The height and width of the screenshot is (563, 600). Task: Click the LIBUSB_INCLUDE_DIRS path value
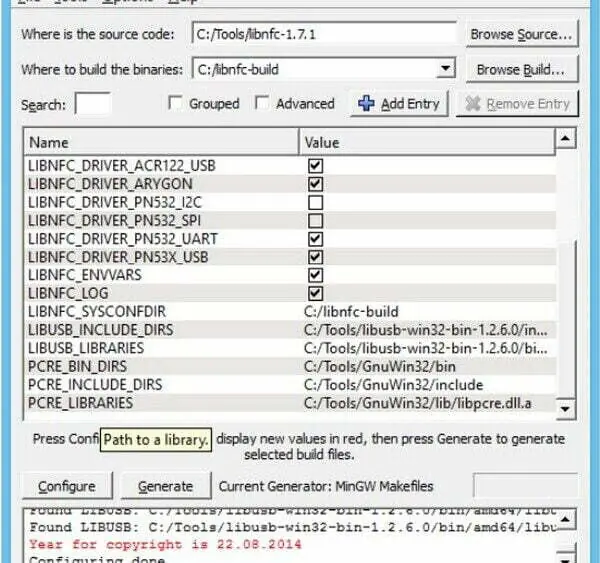point(426,330)
